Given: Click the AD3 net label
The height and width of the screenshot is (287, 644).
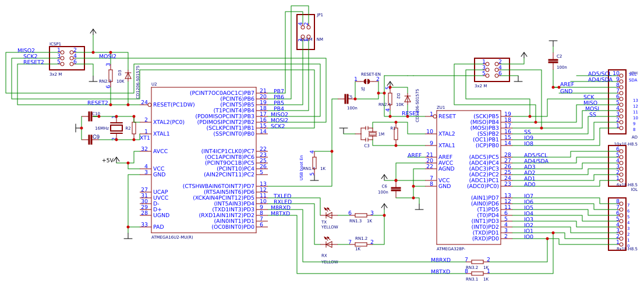Looking at the screenshot, I should (529, 166).
